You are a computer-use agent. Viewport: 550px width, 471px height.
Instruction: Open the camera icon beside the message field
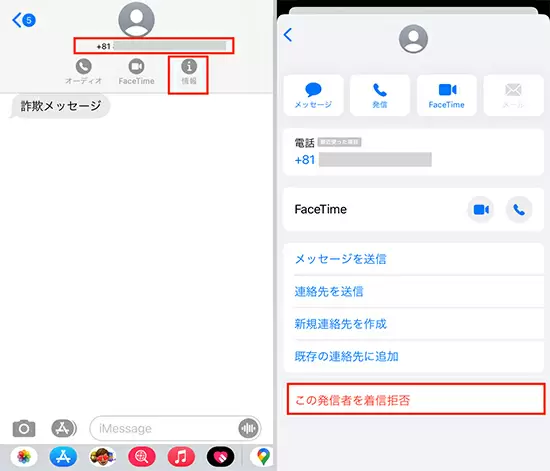(24, 428)
